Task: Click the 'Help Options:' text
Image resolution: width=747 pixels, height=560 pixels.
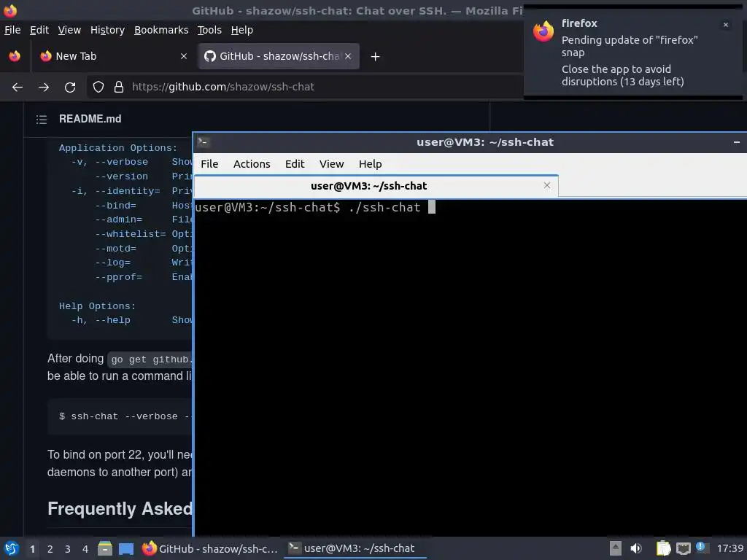Action: coord(97,306)
